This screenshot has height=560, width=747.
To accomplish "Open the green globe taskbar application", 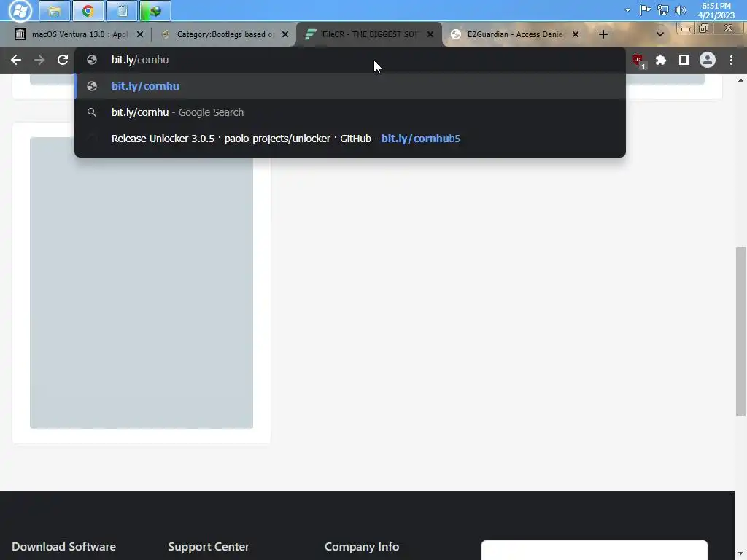I will click(155, 11).
